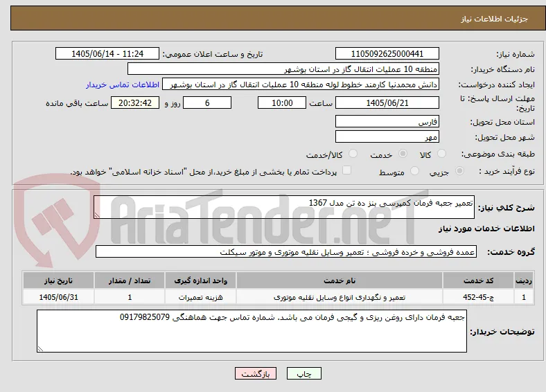
Task: Click the quantity cell in row 1
Action: pos(130,297)
